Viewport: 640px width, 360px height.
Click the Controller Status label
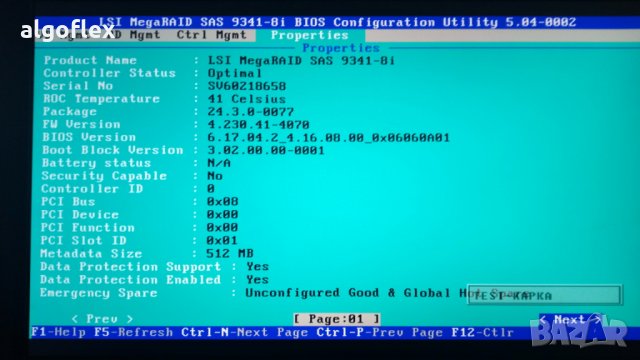[x=109, y=73]
